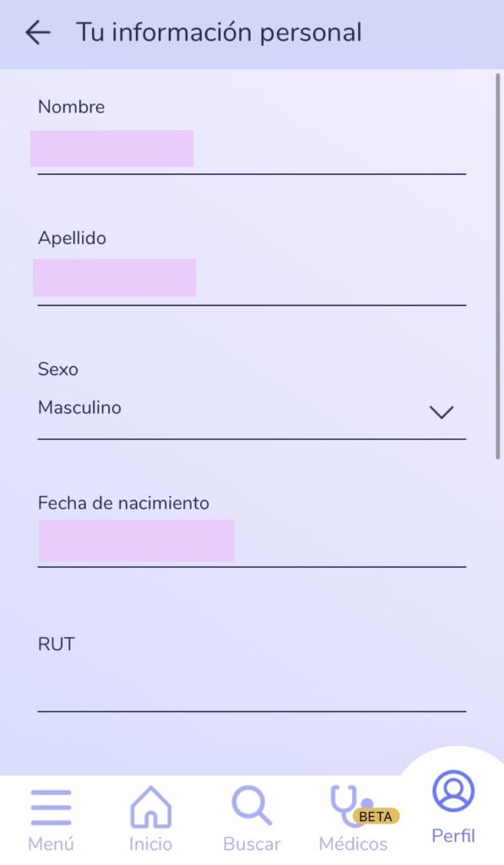Open the hamburger Menú icon

[x=51, y=807]
